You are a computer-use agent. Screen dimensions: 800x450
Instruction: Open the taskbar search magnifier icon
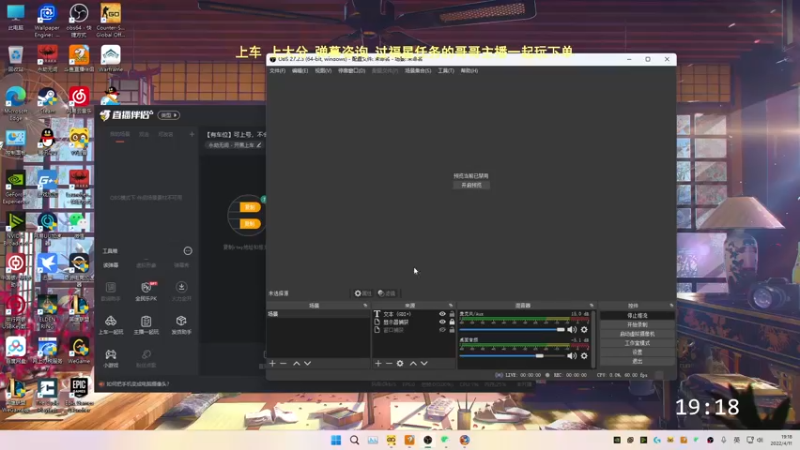(354, 440)
